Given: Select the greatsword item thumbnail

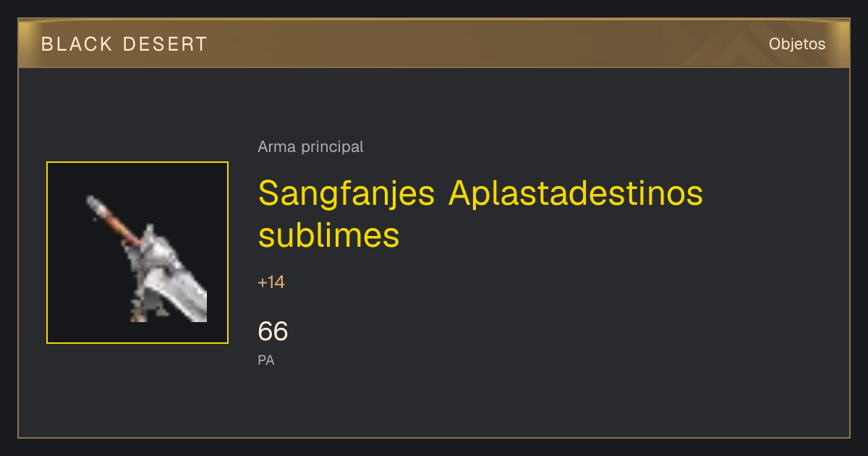Looking at the screenshot, I should (137, 253).
